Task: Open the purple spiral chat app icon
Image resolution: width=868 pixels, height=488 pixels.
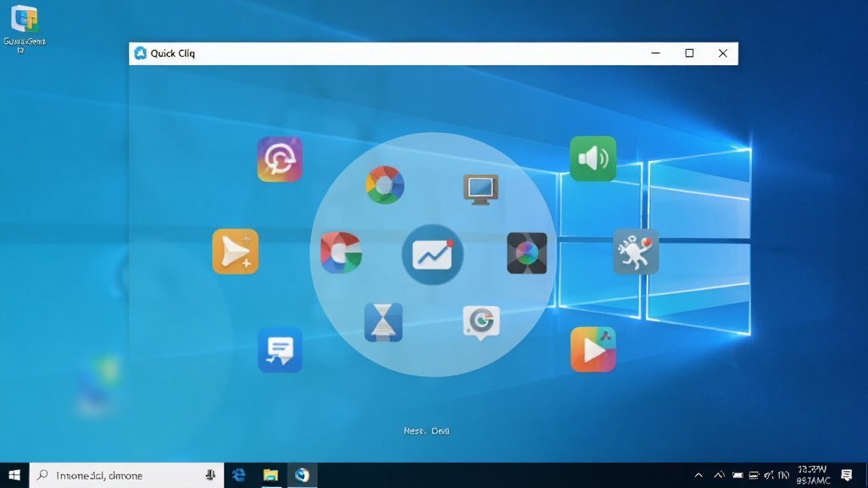Action: pyautogui.click(x=280, y=159)
